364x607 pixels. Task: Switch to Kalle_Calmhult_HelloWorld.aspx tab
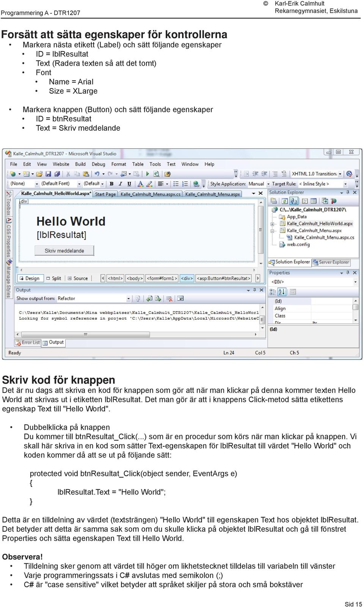56,194
